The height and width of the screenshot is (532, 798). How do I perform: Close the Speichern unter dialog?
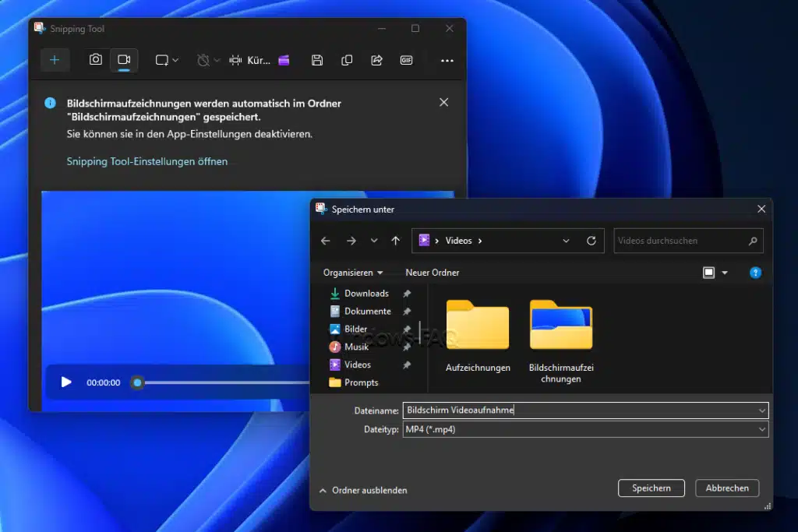[761, 209]
